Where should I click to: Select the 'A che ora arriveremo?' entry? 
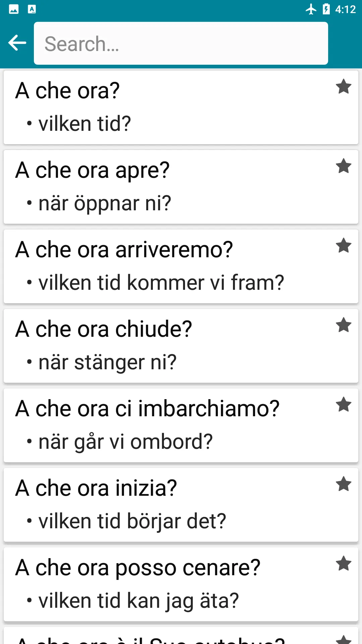click(x=181, y=266)
